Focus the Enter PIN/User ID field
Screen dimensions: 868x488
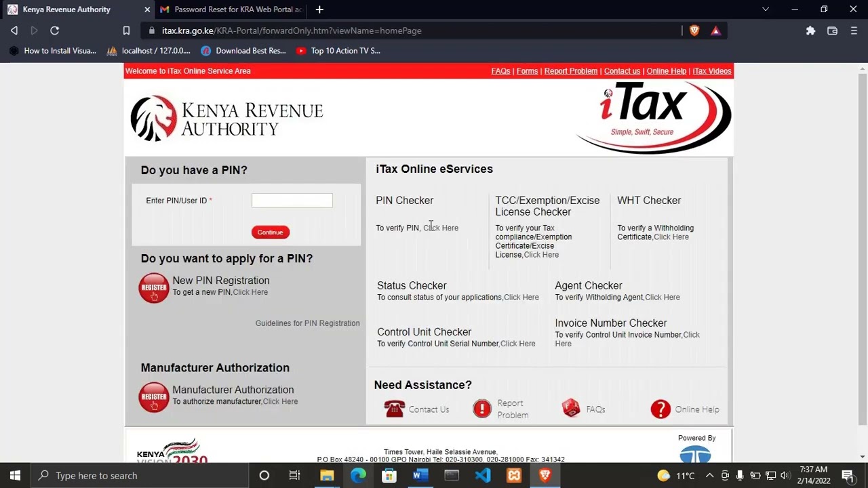click(292, 200)
